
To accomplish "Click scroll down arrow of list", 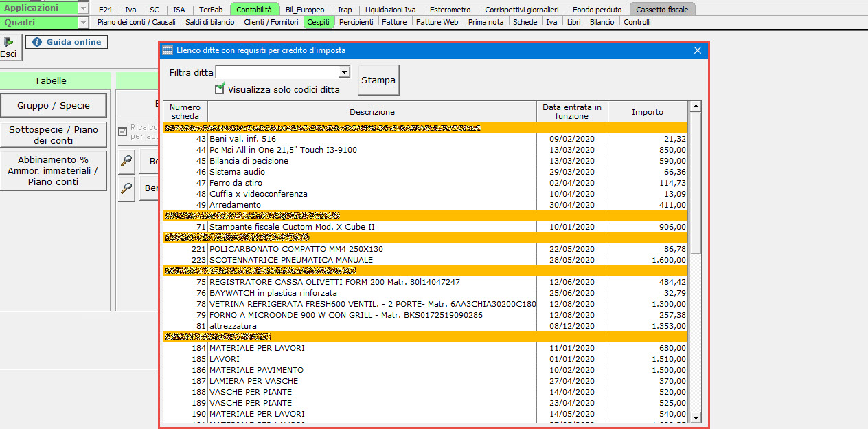I will pyautogui.click(x=696, y=417).
